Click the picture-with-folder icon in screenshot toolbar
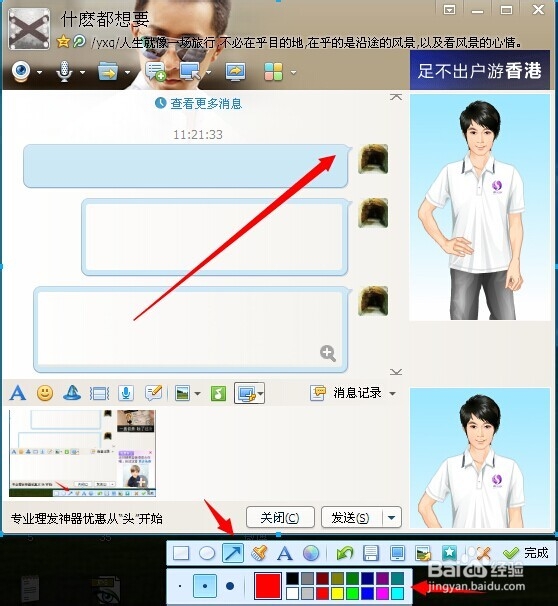 [x=423, y=553]
